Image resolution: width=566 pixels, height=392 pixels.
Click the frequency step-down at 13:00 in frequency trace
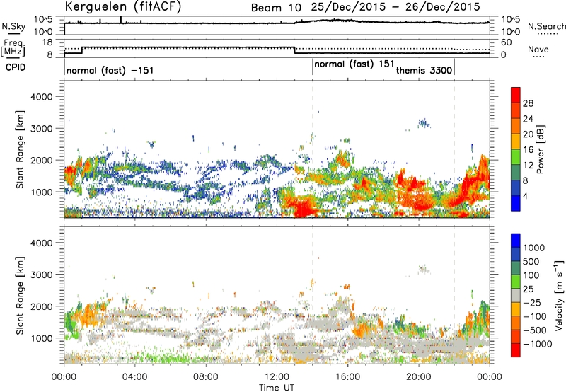(x=295, y=50)
